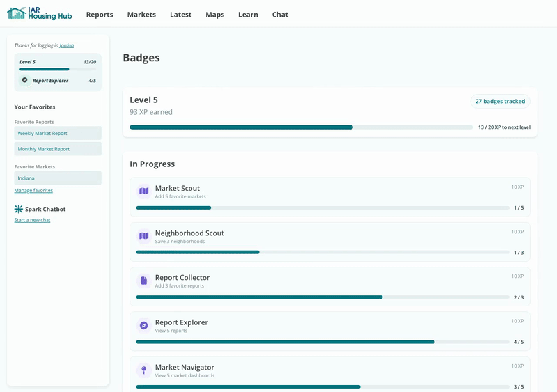Click the Report Collector badge title

[182, 278]
